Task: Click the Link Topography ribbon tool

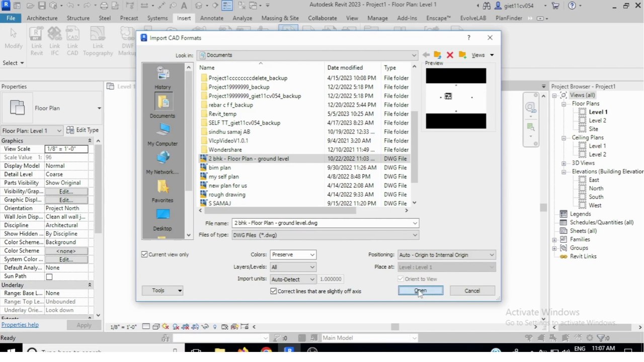Action: tap(98, 41)
